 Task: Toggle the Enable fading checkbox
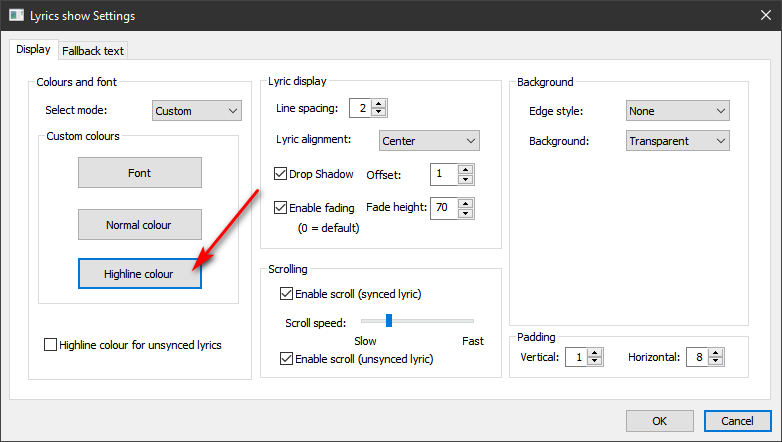(x=281, y=208)
